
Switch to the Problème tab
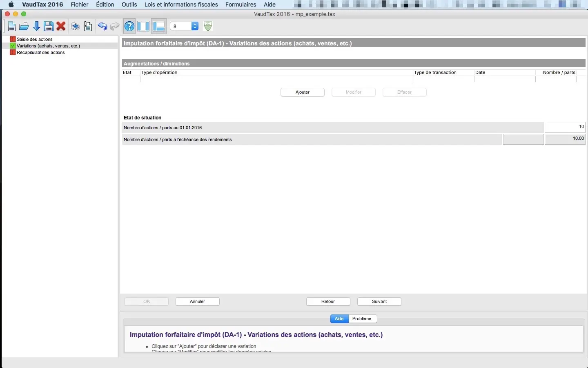(x=362, y=319)
